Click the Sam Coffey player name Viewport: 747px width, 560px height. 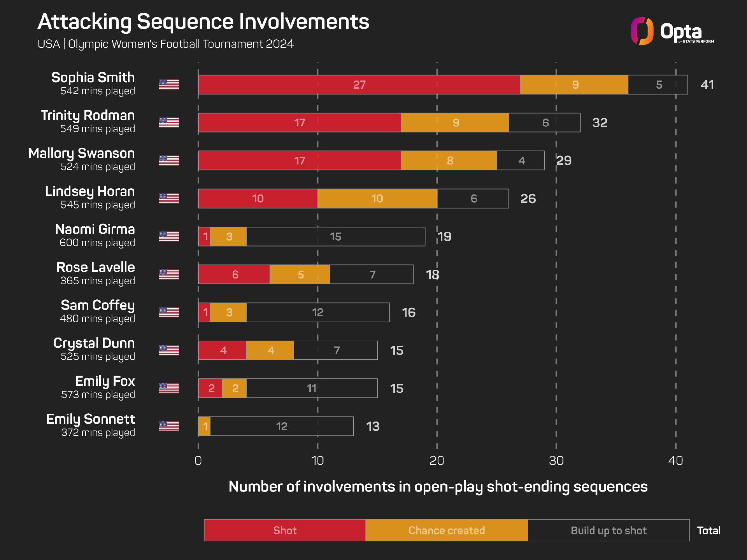tap(98, 305)
